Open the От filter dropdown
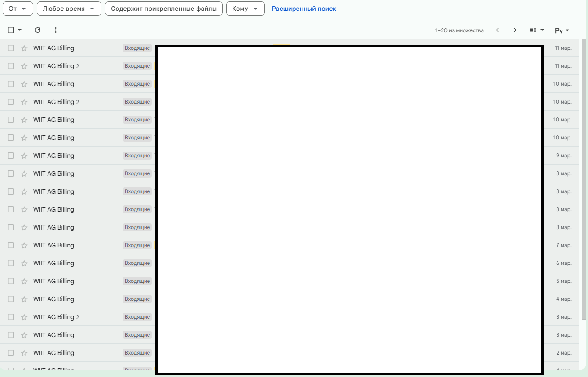 point(18,9)
